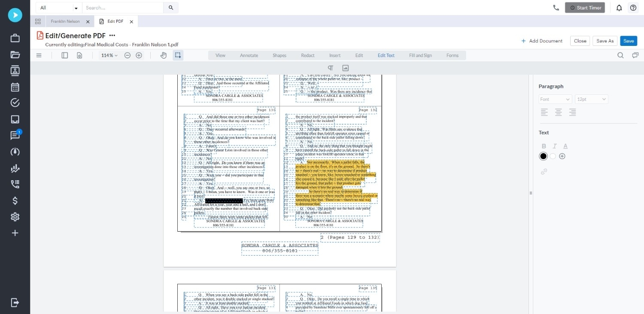Click the add paragraph tool icon
Screen dimensions: 644x314
(x=331, y=68)
